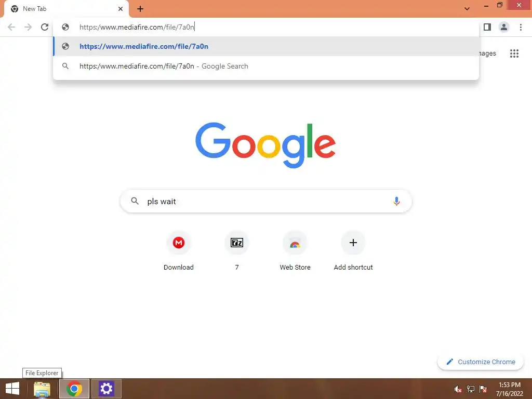Click Chrome icon in taskbar
The width and height of the screenshot is (532, 399).
click(74, 389)
